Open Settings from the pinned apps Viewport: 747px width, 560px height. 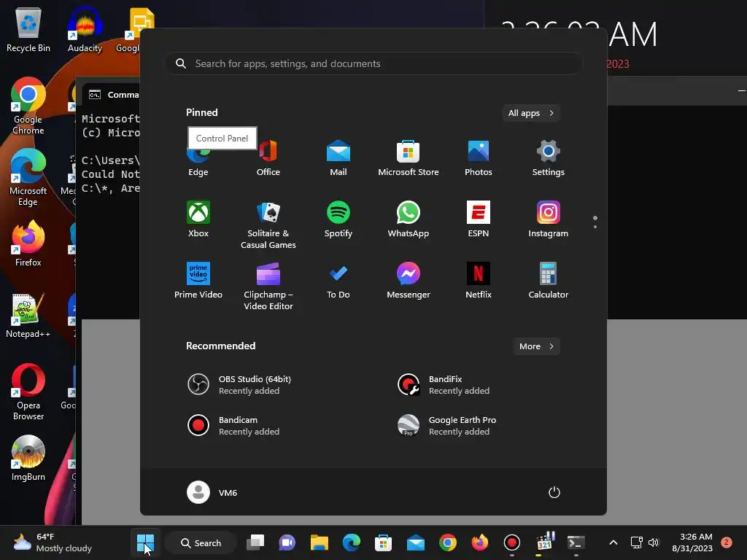pos(549,158)
